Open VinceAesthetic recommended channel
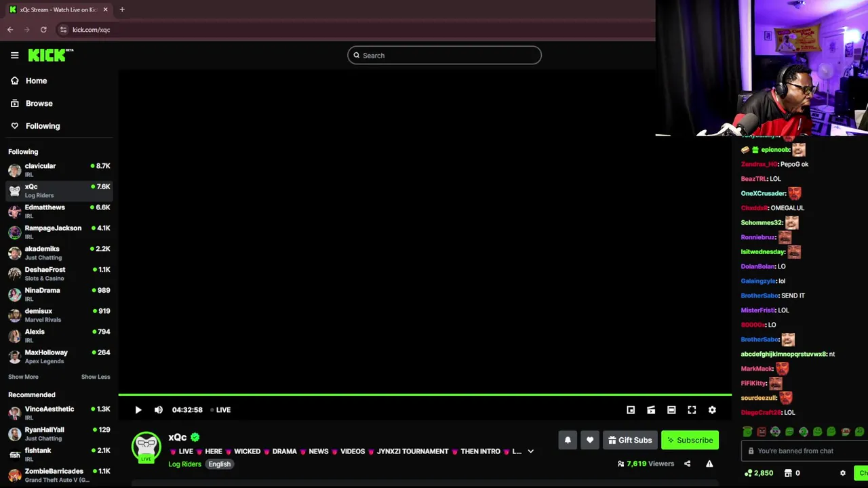 [x=59, y=413]
